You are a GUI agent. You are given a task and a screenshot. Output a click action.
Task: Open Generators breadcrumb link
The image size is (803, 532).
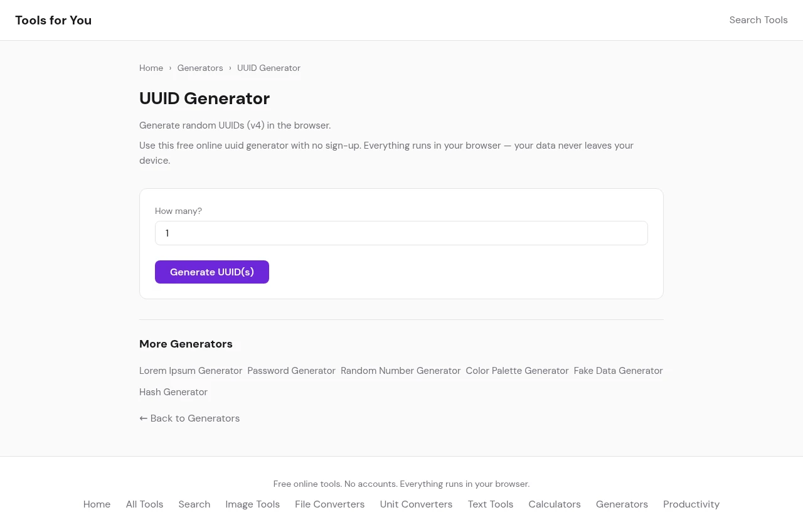pyautogui.click(x=200, y=68)
